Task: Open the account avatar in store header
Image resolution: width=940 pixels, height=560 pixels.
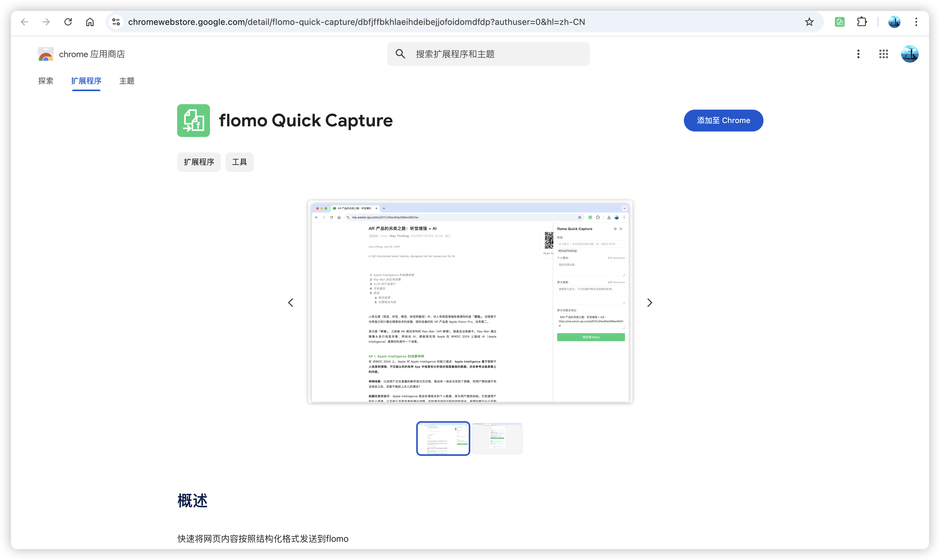Action: pos(910,54)
